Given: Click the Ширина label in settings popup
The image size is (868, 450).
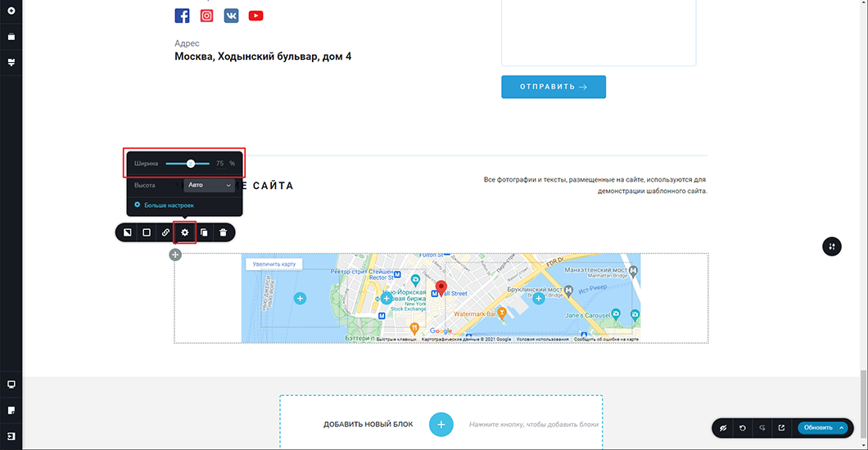Looking at the screenshot, I should [146, 164].
